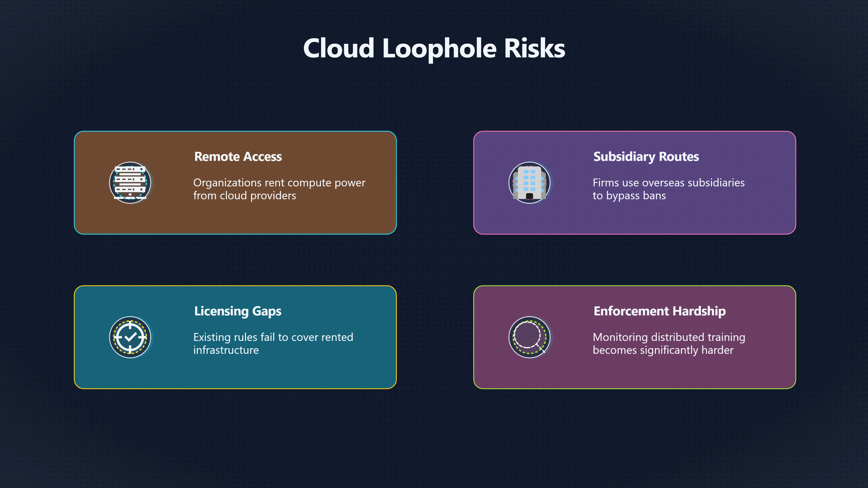
Task: Click text 'Organizations rent compute power from cloud providers'
Action: coord(279,189)
